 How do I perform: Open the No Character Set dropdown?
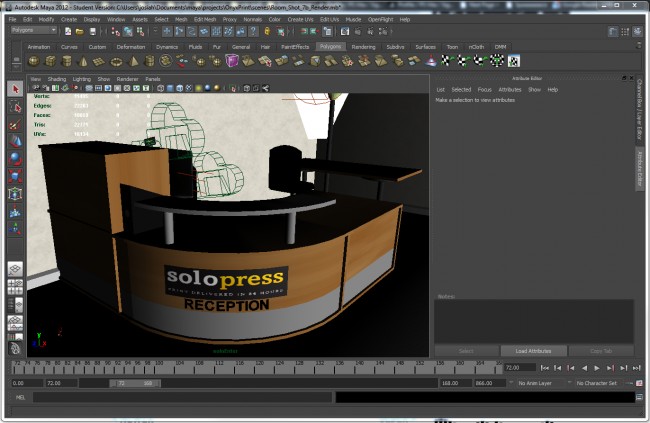[x=597, y=383]
